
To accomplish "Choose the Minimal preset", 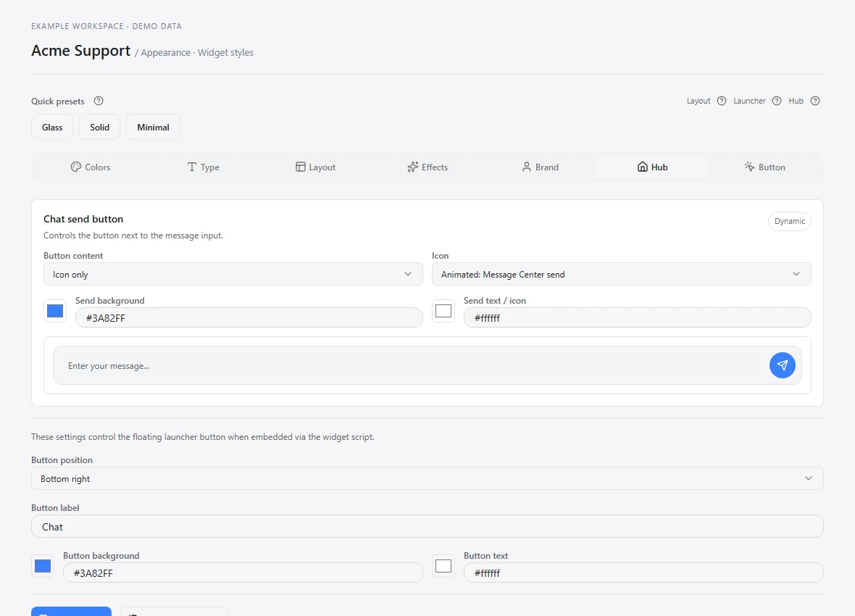I will [x=153, y=127].
